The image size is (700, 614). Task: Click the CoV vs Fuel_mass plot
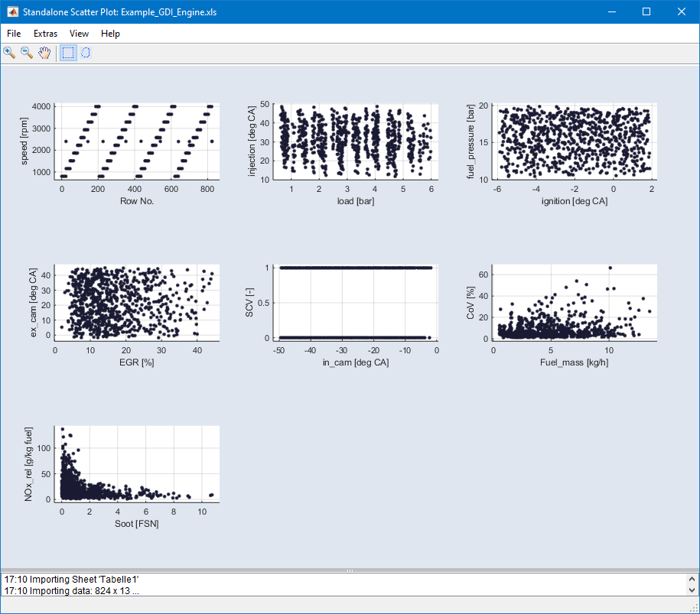pos(575,303)
